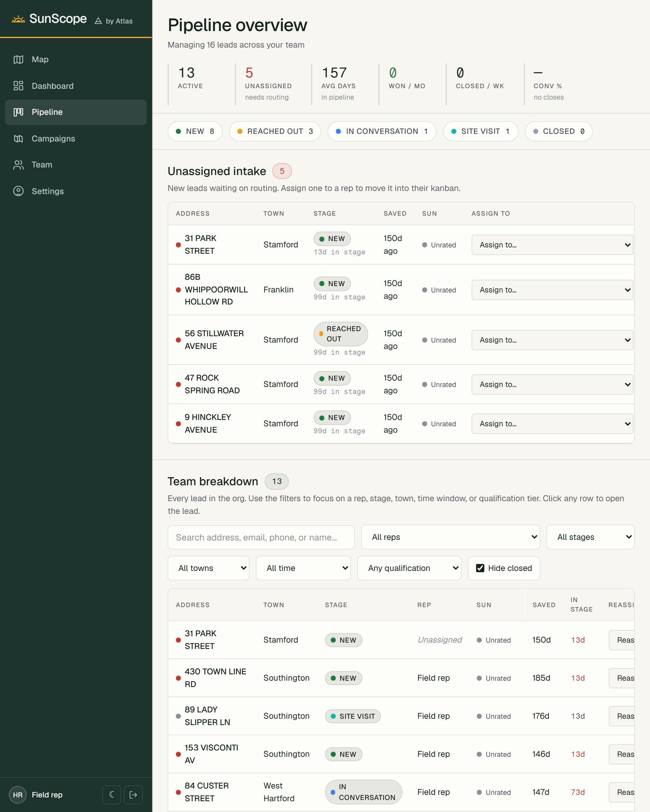
Task: Open the Any qualification dropdown
Action: 409,568
